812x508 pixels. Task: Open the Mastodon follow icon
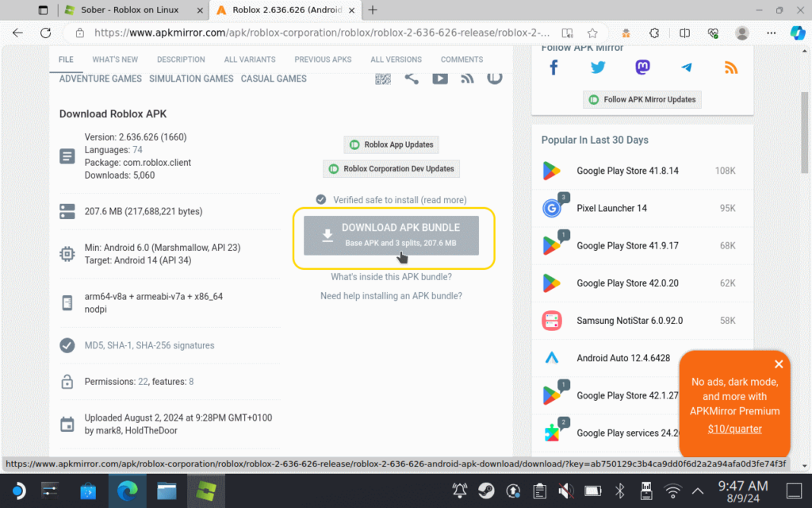coord(642,67)
